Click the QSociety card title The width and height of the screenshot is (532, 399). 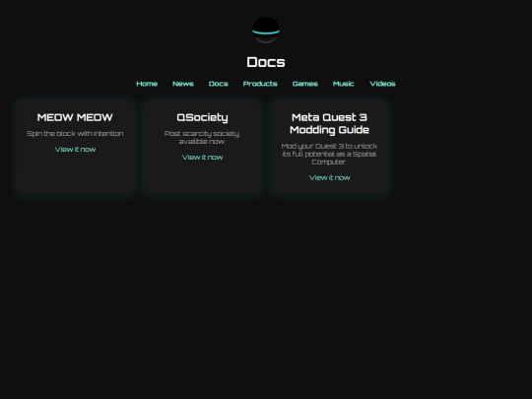(x=203, y=117)
